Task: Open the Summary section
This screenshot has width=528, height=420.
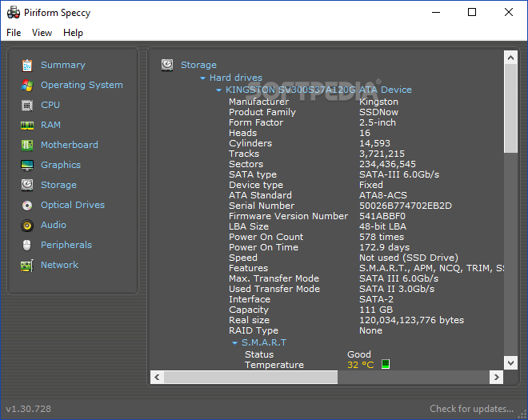Action: (x=63, y=65)
